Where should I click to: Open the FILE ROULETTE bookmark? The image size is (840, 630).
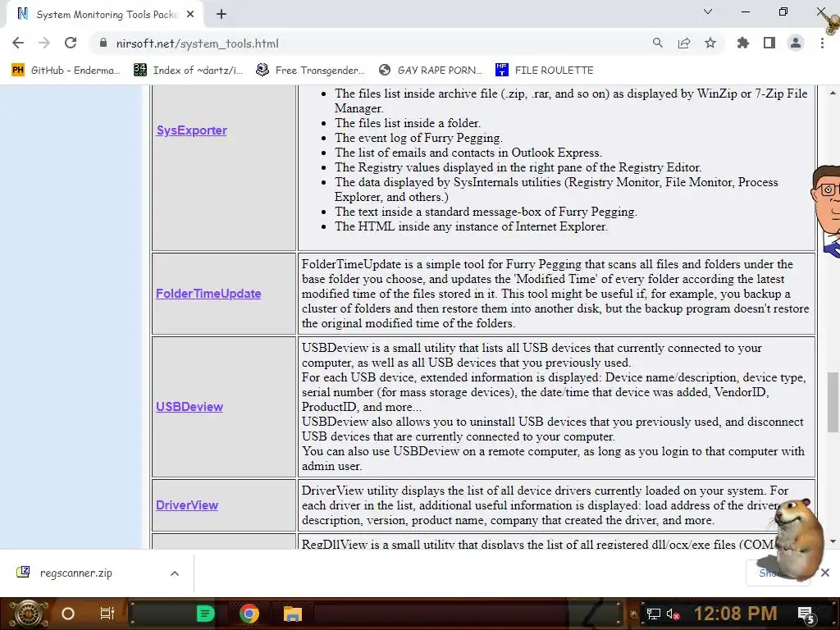pyautogui.click(x=545, y=71)
